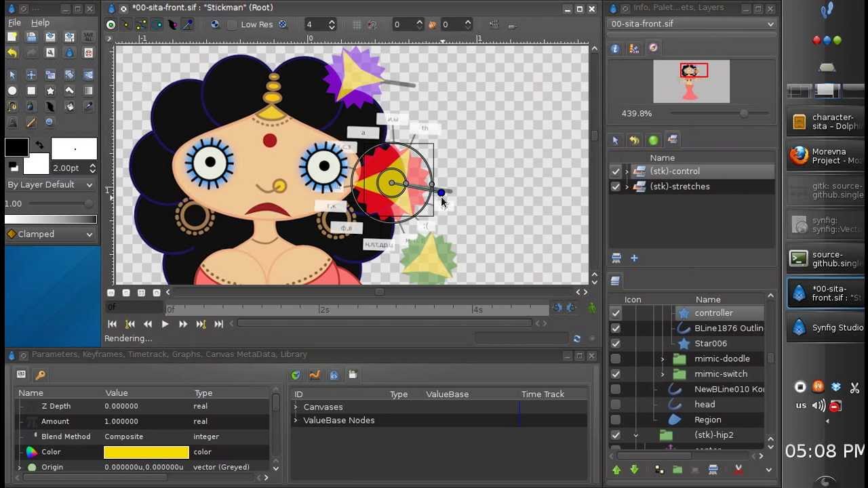The height and width of the screenshot is (488, 868).
Task: Seek to next keyframe
Action: (201, 324)
